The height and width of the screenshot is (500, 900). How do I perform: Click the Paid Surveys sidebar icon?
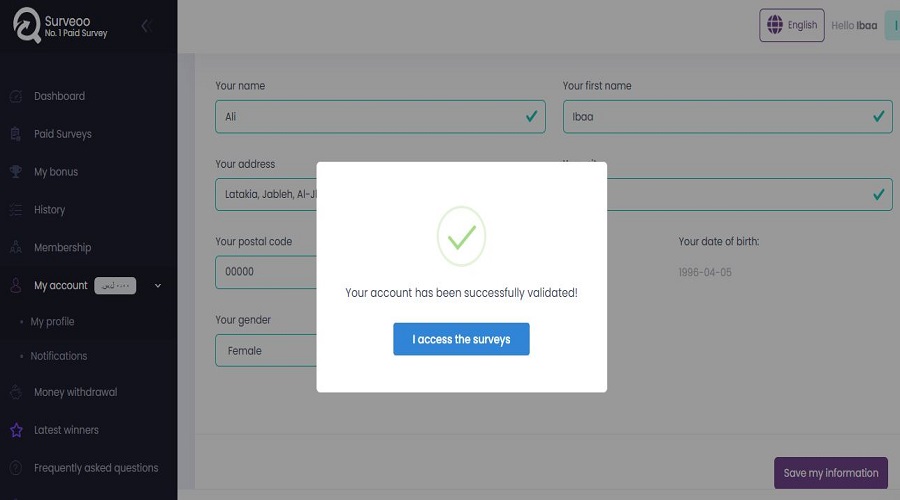click(x=16, y=134)
